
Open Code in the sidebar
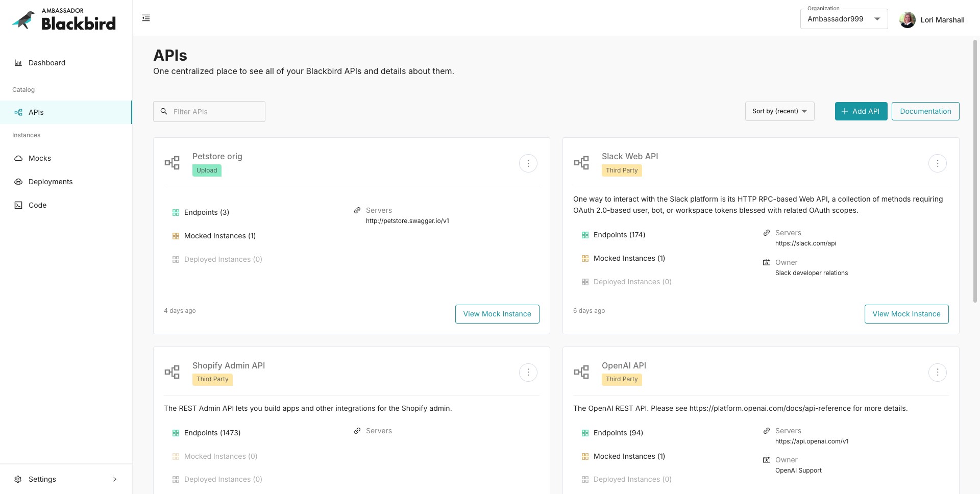66,205
